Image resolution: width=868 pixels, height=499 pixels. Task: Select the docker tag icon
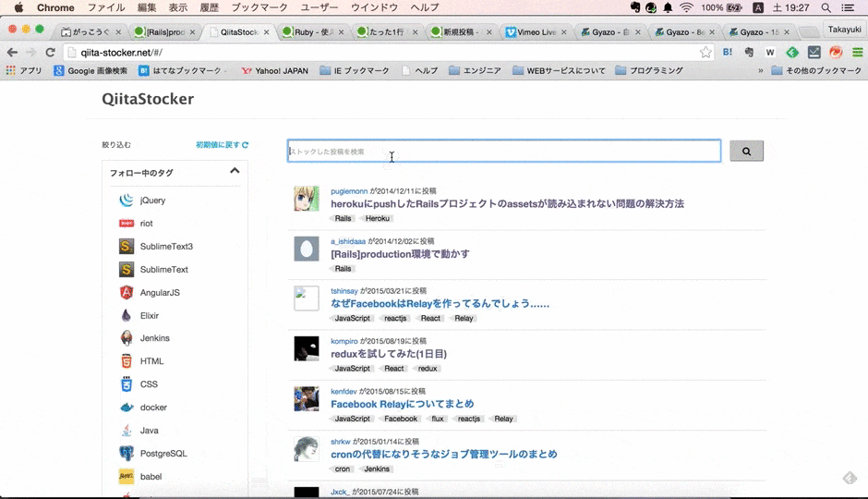[x=127, y=408]
